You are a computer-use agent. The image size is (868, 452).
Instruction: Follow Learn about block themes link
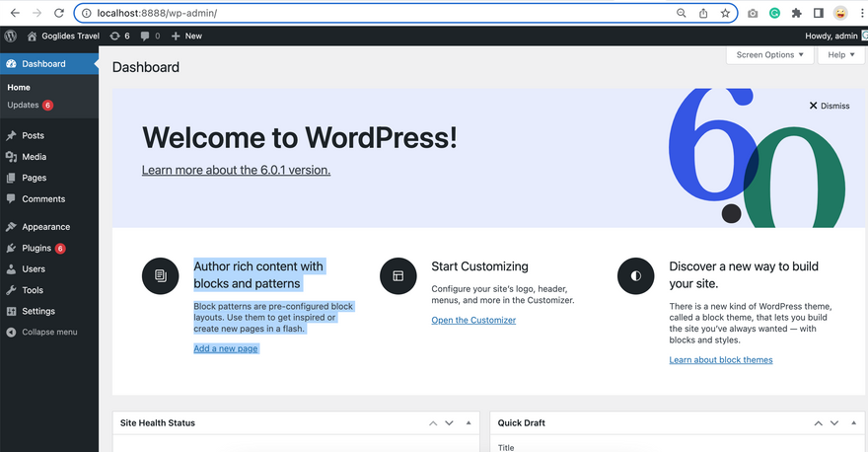tap(720, 360)
